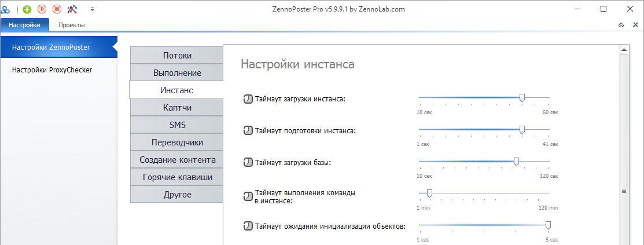Switch to the Проекты tab
This screenshot has width=644, height=245.
click(72, 25)
